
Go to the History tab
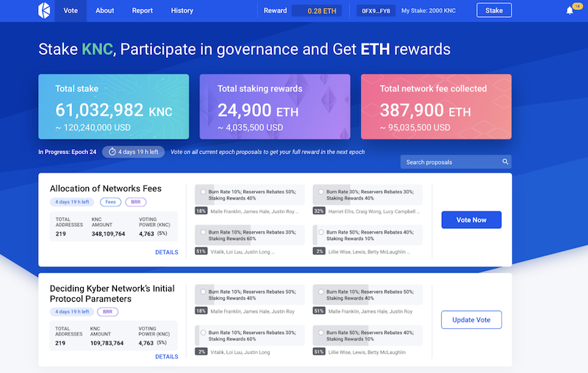182,11
